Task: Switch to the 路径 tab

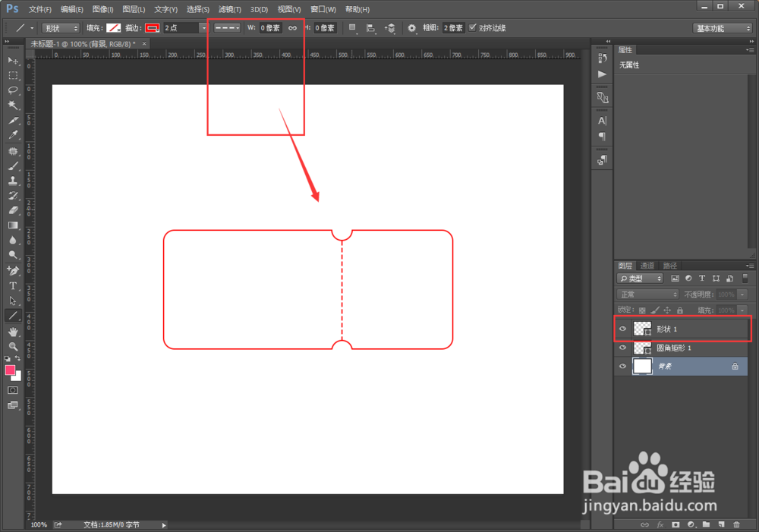Action: coord(670,266)
